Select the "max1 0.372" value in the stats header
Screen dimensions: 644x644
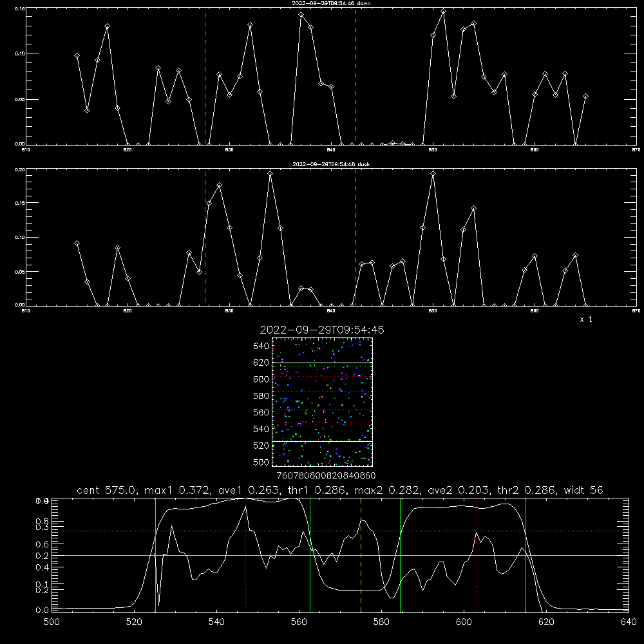[178, 490]
